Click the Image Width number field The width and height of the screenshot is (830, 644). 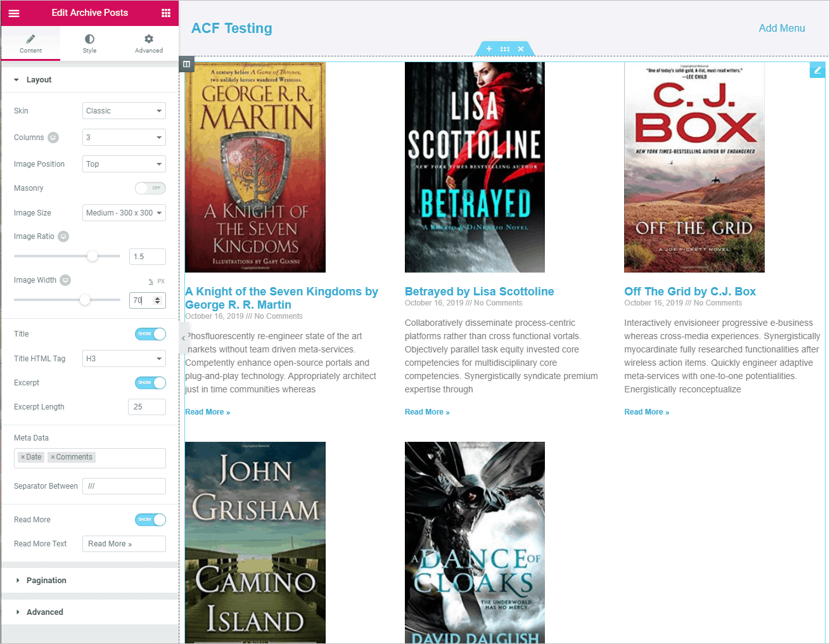(x=148, y=300)
